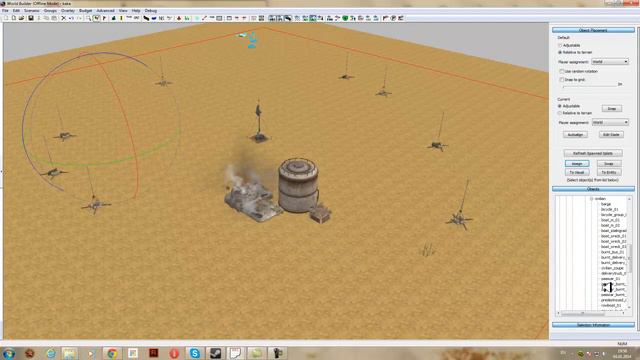Image resolution: width=640 pixels, height=360 pixels.
Task: Open Skype from the taskbar
Action: click(195, 353)
